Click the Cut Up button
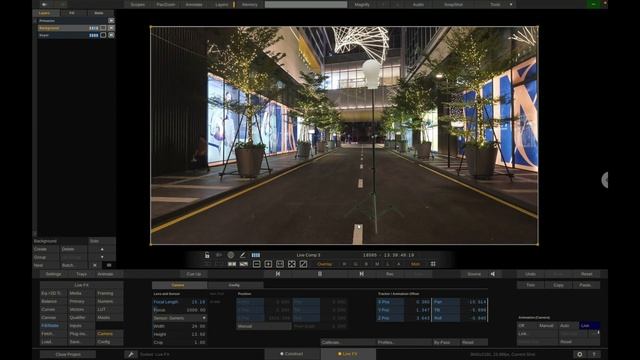The height and width of the screenshot is (360, 640). 193,274
